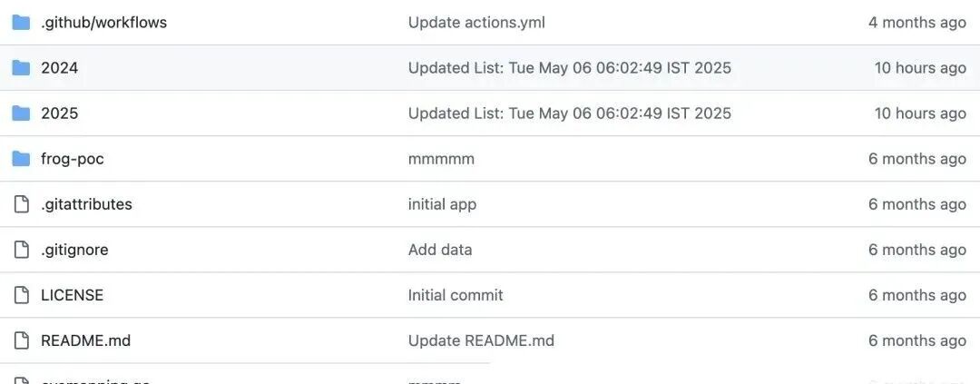Viewport: 980px width, 384px height.
Task: Click the 2024 folder icon
Action: tap(21, 68)
